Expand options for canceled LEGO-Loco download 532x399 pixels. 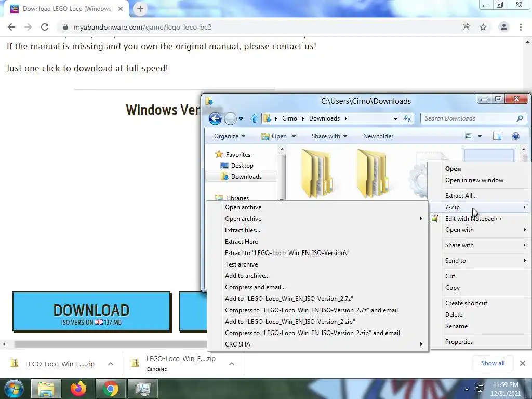(x=232, y=364)
